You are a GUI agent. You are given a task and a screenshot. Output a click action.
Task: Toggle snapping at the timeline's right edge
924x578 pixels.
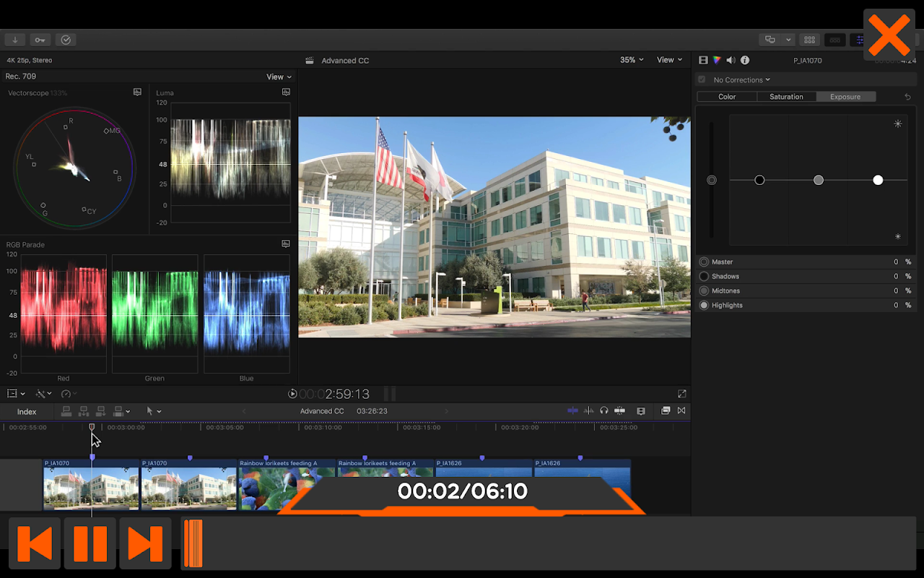pos(619,411)
